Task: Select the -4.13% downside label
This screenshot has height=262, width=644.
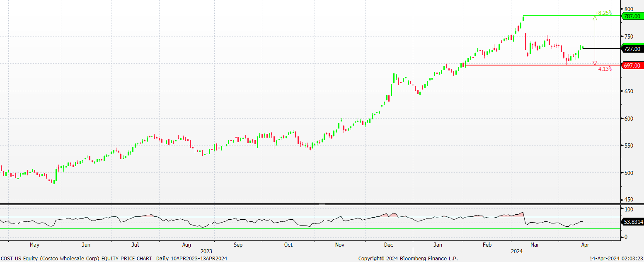Action: point(604,69)
